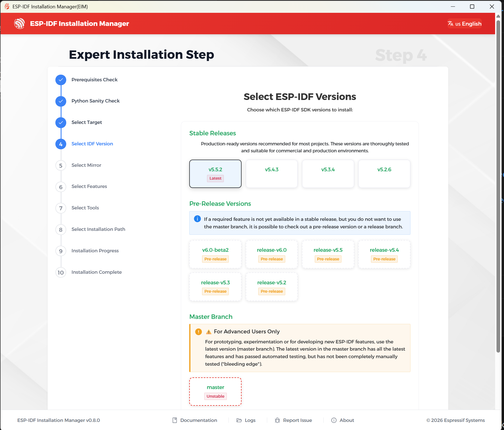
Task: Click the Espressif logo in the red header
Action: point(19,24)
